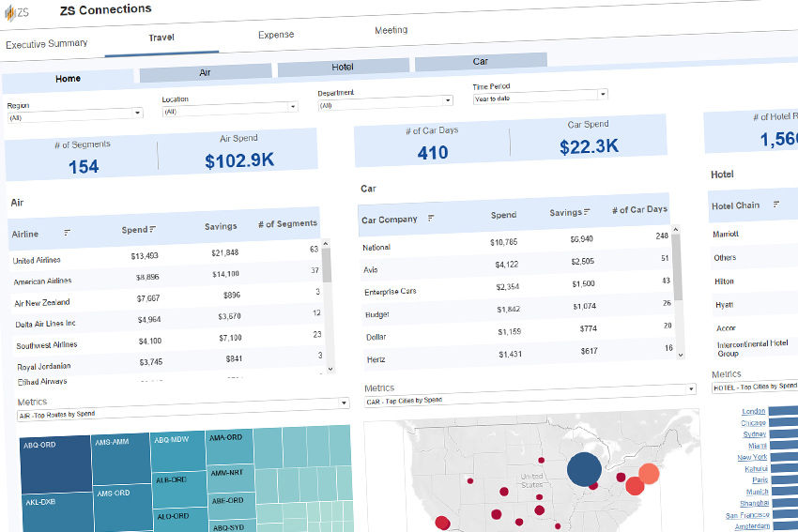Screen dimensions: 798x532
Task: Click Car table scrollbar down arrow
Action: (x=681, y=355)
